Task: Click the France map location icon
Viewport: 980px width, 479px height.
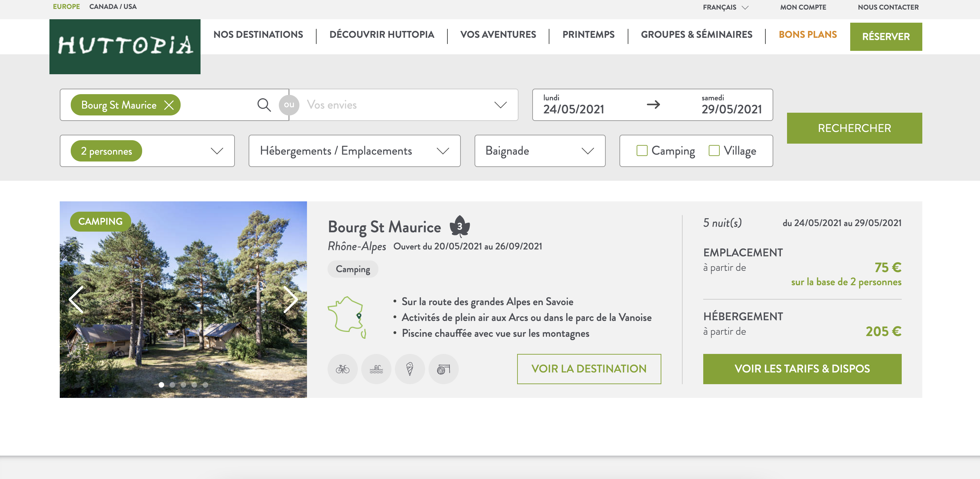Action: coord(347,317)
